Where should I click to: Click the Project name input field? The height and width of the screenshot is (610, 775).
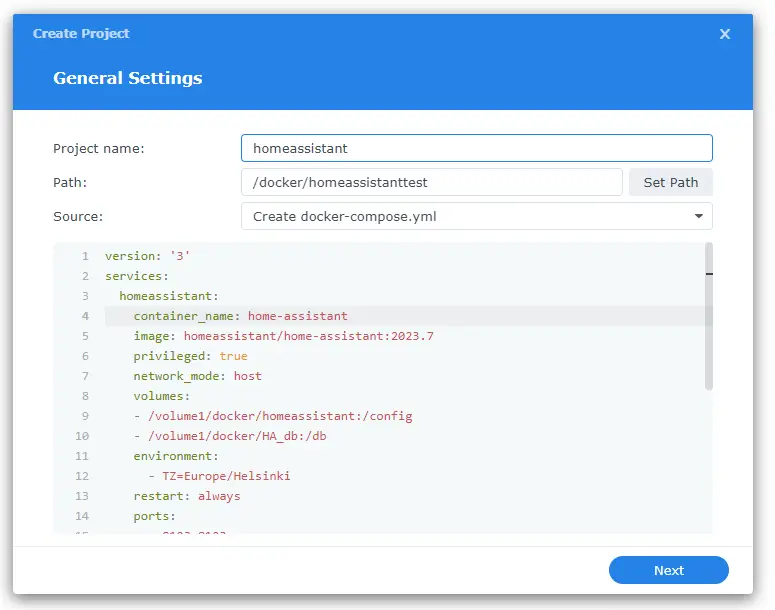click(x=476, y=148)
